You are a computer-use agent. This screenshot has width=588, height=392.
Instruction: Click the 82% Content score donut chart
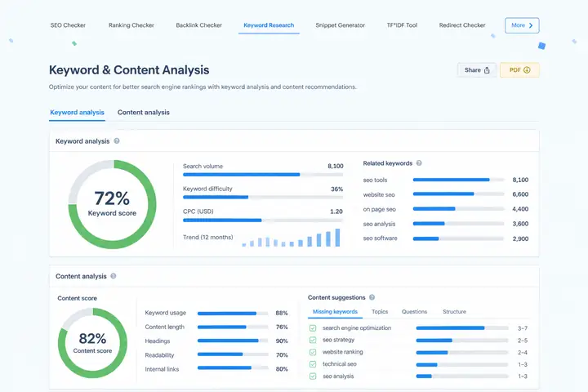pyautogui.click(x=92, y=343)
